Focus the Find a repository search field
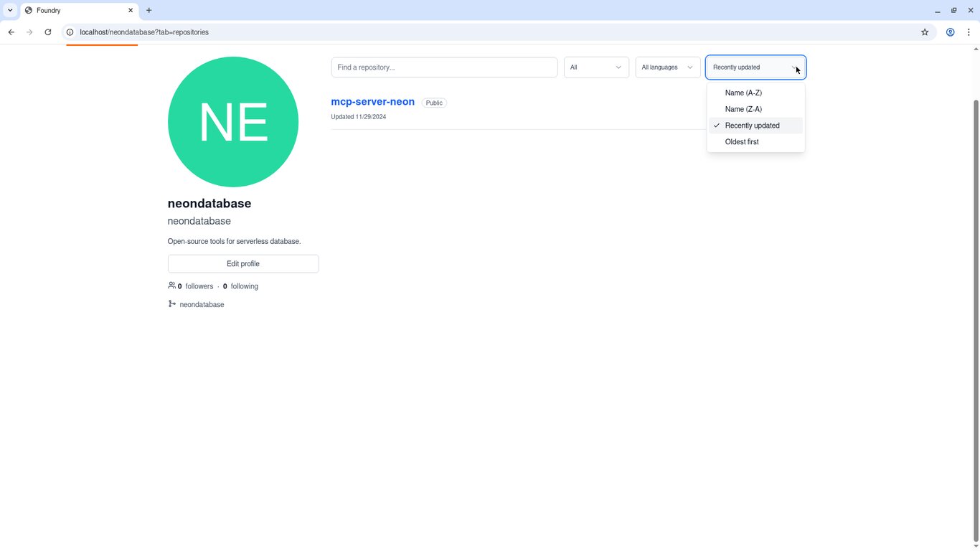980x551 pixels. click(444, 67)
